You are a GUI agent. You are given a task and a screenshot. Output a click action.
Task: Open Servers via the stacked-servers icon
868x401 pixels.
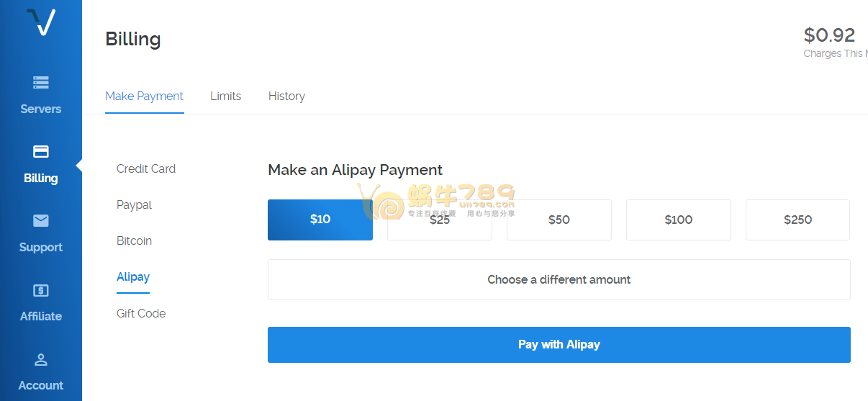(41, 83)
